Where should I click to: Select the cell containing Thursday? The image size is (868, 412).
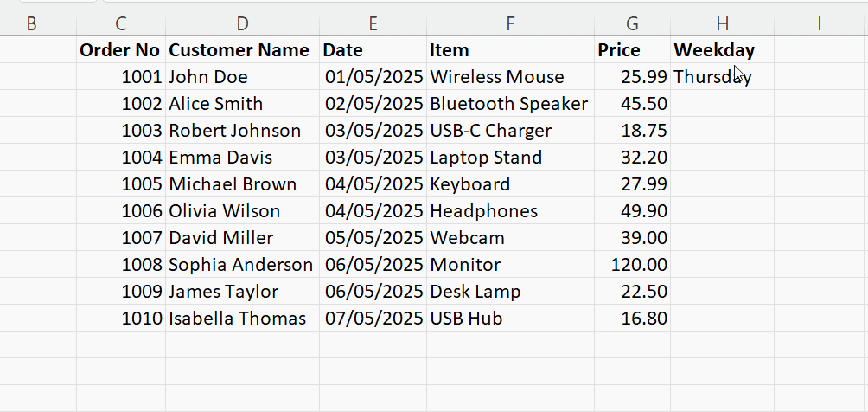coord(722,77)
